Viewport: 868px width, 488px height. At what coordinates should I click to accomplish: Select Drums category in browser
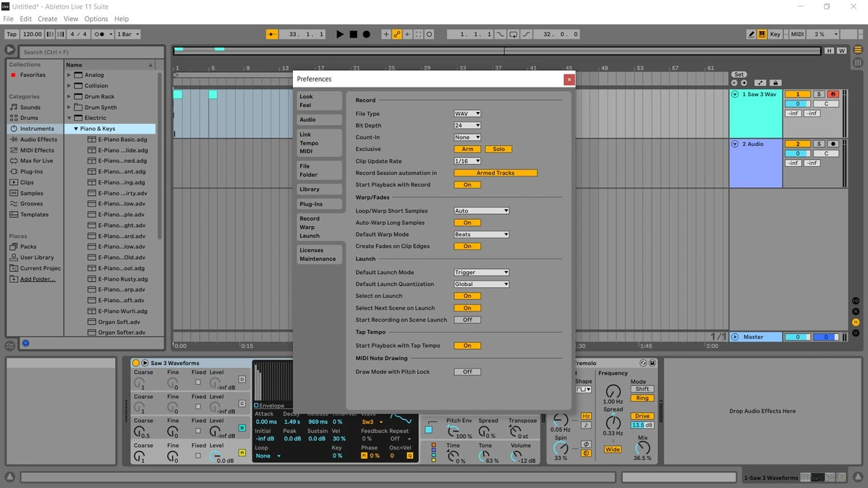tap(29, 118)
